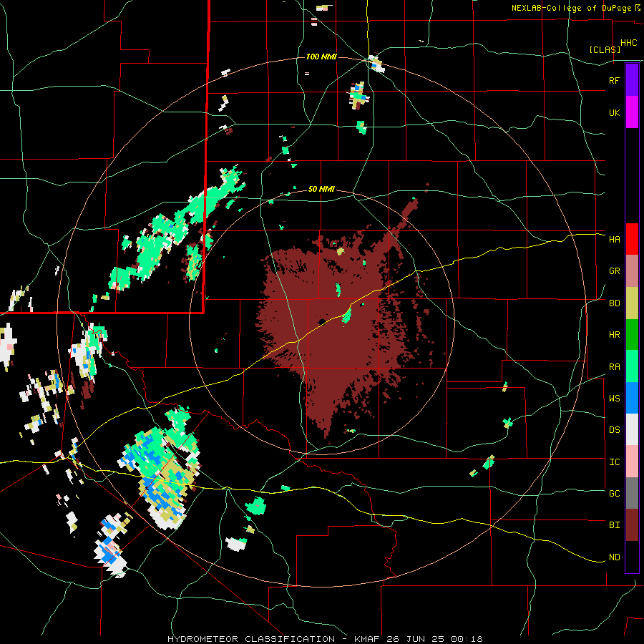Click the 'UK' legend label

[x=614, y=112]
